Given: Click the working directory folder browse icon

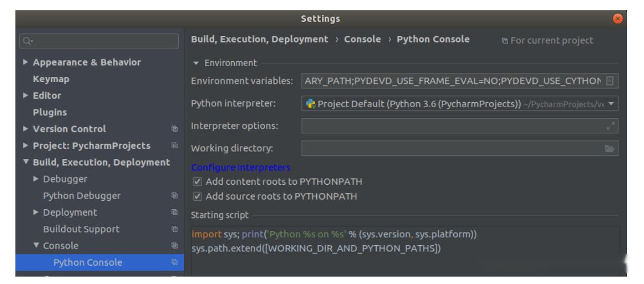Looking at the screenshot, I should pyautogui.click(x=610, y=148).
